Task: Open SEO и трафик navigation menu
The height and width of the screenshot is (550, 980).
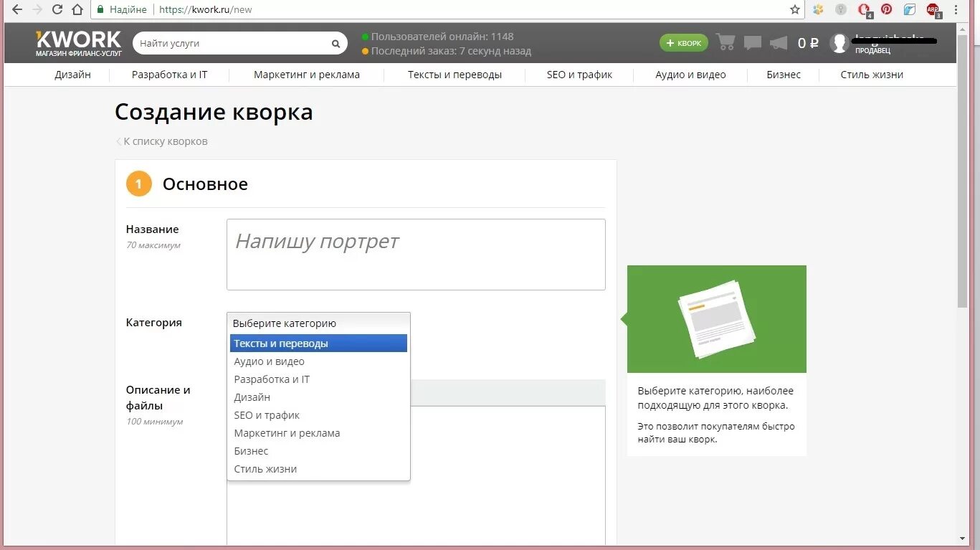Action: coord(579,75)
